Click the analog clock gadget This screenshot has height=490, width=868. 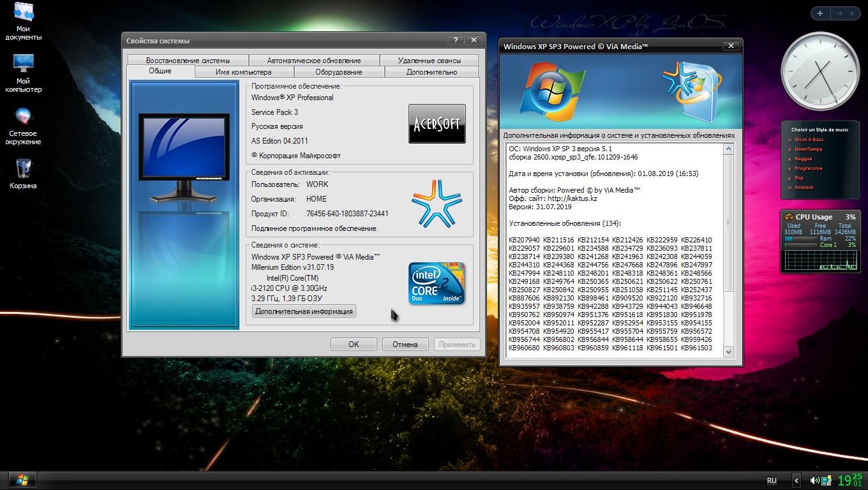tap(820, 71)
